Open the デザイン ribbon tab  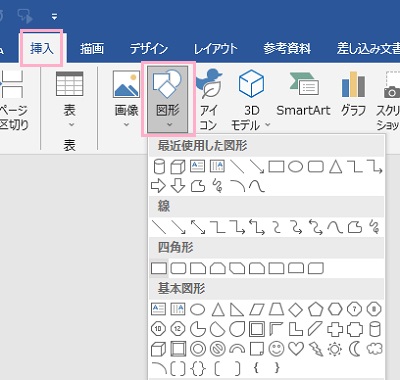(149, 49)
